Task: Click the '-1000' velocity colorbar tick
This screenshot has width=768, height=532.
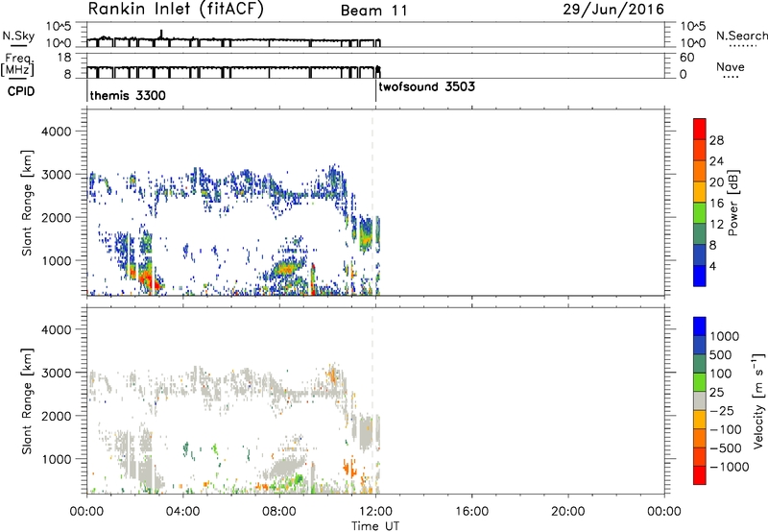Action: 730,467
